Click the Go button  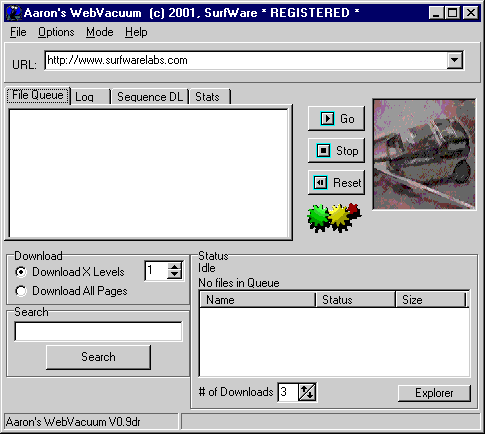coord(336,118)
